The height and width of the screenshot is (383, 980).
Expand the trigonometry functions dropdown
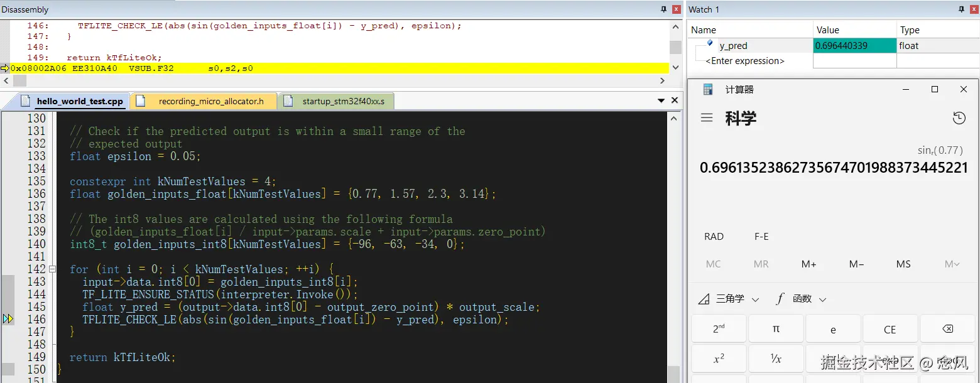[x=730, y=299]
